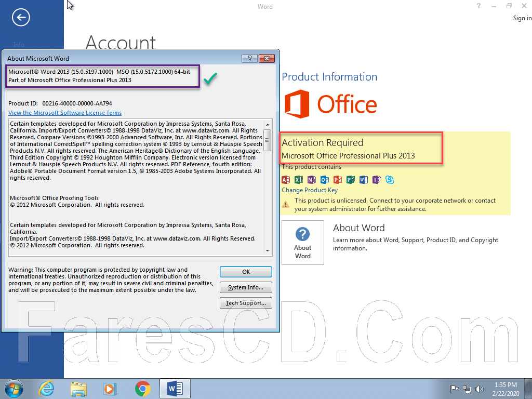Screen dimensions: 532x399
Task: Click the 'Product Information' heading
Action: click(329, 77)
